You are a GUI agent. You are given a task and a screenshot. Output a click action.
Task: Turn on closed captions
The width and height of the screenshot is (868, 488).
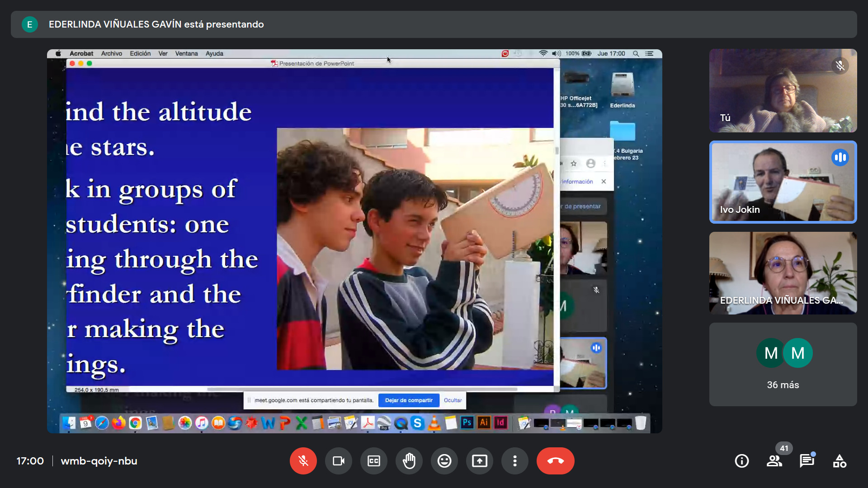point(373,461)
